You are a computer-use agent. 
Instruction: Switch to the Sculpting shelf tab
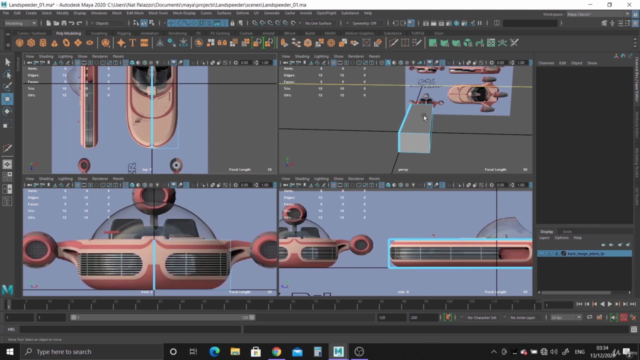[x=99, y=33]
